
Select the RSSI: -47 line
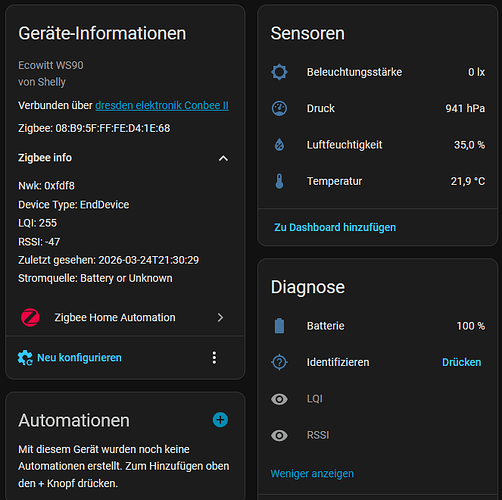point(39,242)
